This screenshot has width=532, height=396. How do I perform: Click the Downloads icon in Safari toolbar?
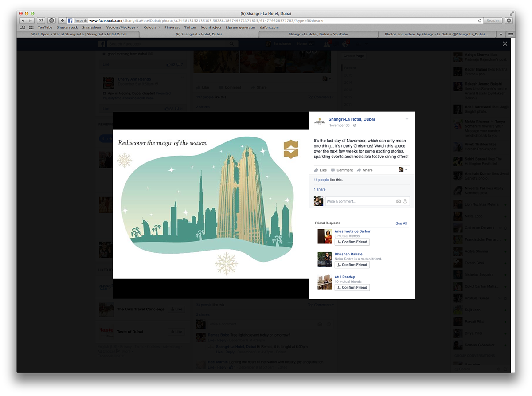(x=509, y=20)
